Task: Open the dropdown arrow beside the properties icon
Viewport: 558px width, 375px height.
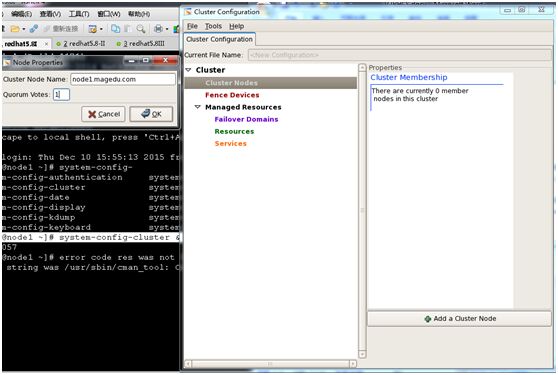Action: (x=101, y=29)
